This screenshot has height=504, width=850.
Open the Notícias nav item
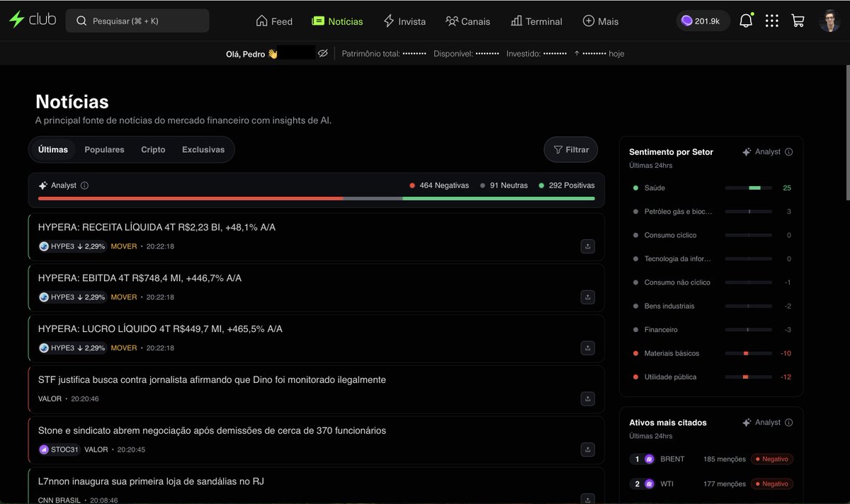coord(337,21)
